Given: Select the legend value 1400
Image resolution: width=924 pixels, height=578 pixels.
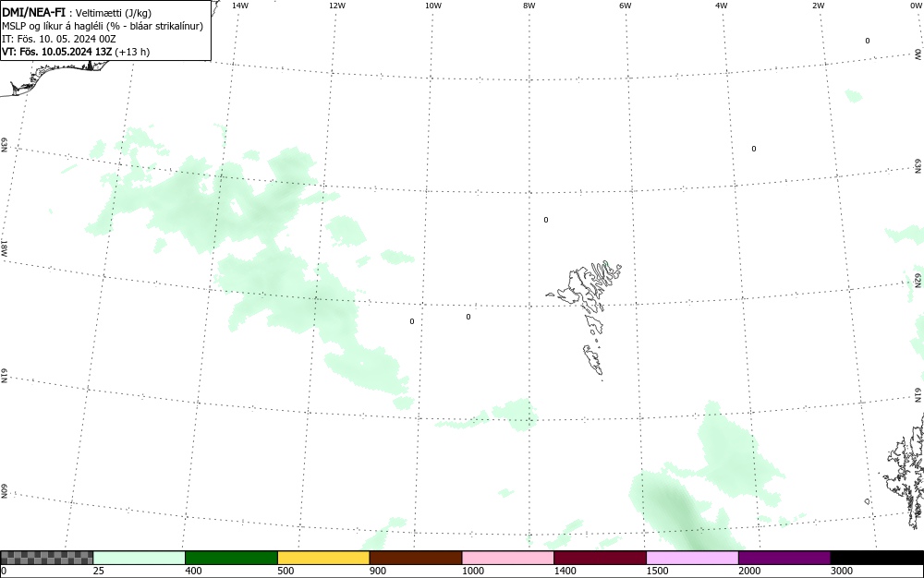Looking at the screenshot, I should pos(565,571).
